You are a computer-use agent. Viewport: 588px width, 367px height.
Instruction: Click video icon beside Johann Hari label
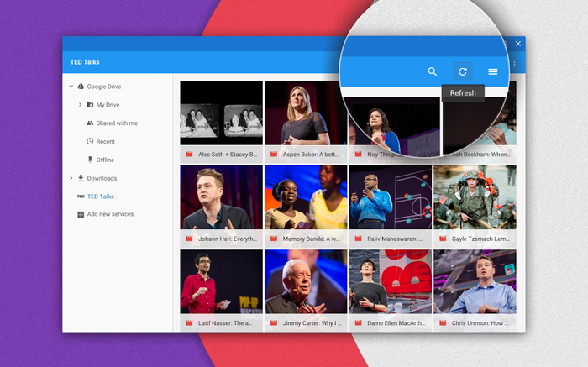tap(189, 239)
